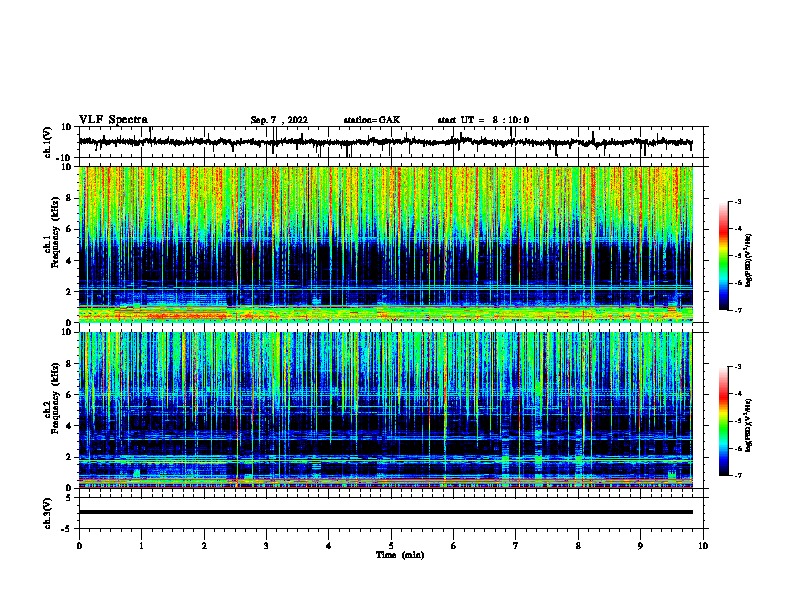Click the "-7" label on upper colorbar
Screen dimensions: 792x612
737,310
